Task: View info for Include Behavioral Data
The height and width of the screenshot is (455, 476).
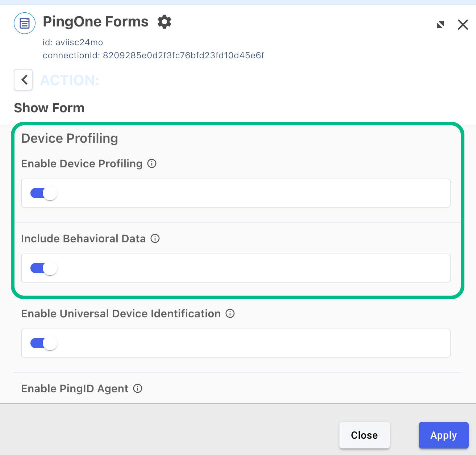Action: click(155, 238)
